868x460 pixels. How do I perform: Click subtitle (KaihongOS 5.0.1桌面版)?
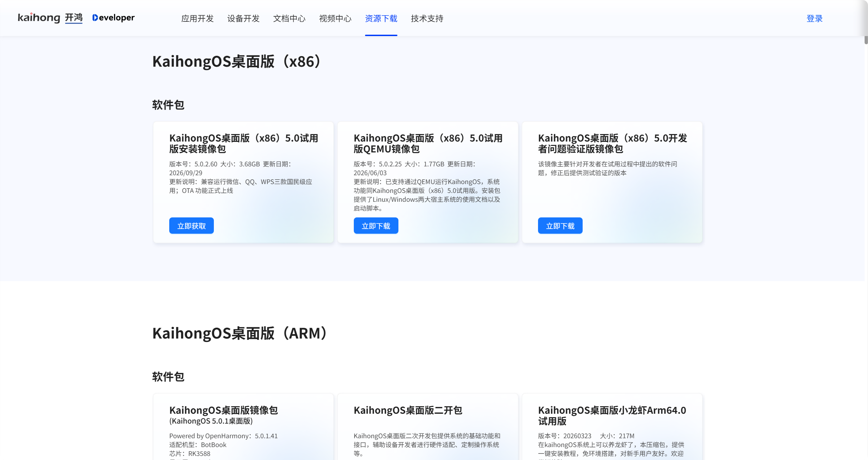tap(211, 421)
